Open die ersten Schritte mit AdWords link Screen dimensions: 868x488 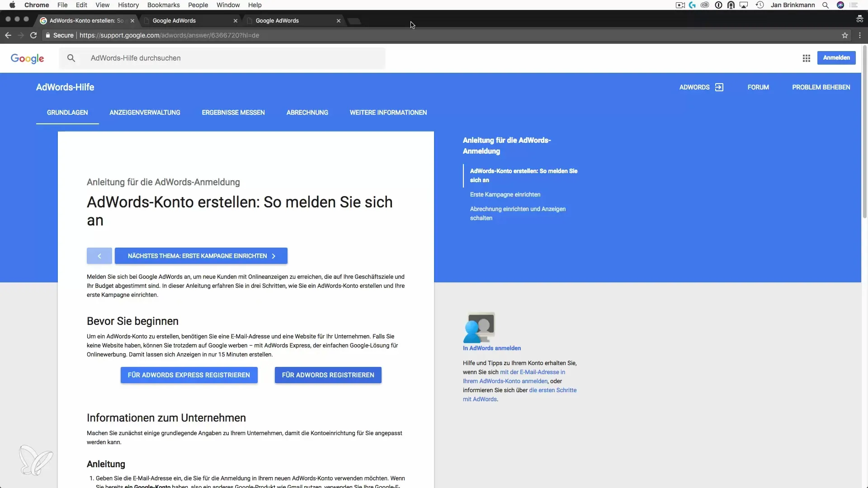point(520,394)
